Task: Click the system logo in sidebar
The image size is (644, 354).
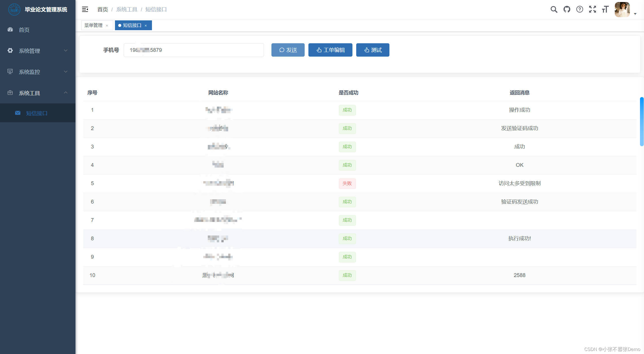Action: pyautogui.click(x=14, y=10)
